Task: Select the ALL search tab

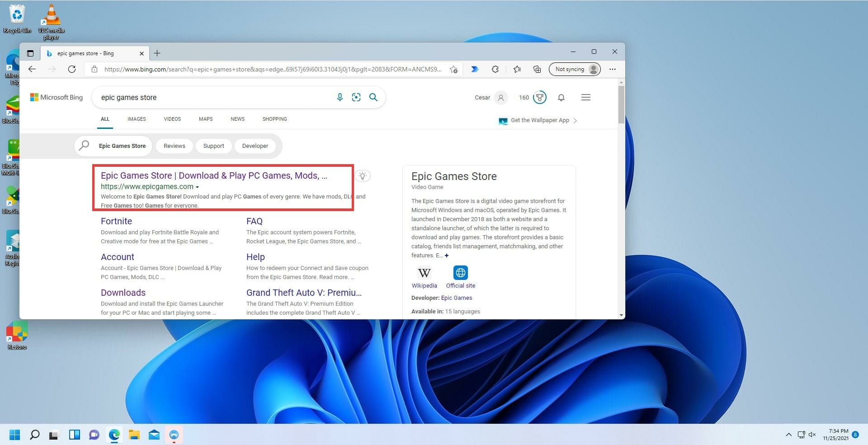Action: coord(105,119)
